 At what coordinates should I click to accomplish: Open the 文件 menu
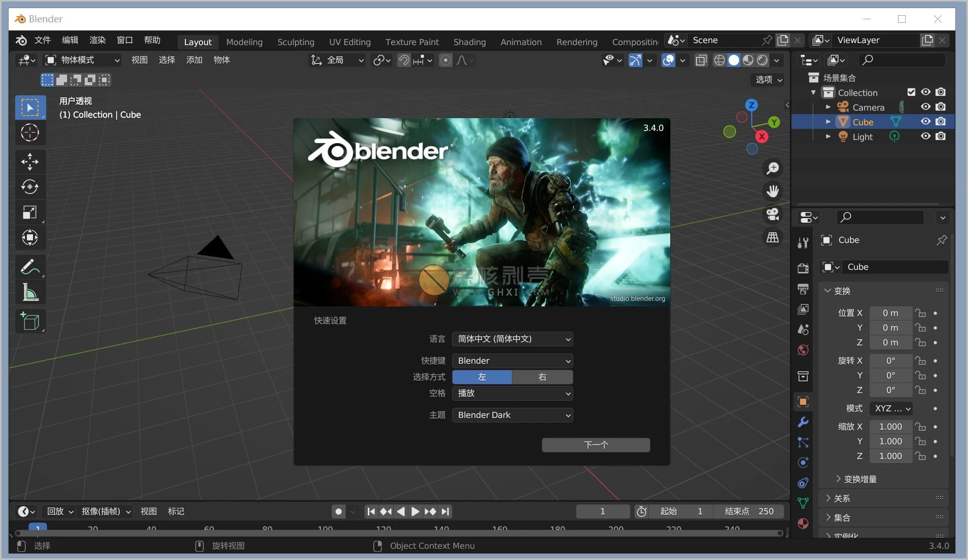(x=43, y=41)
